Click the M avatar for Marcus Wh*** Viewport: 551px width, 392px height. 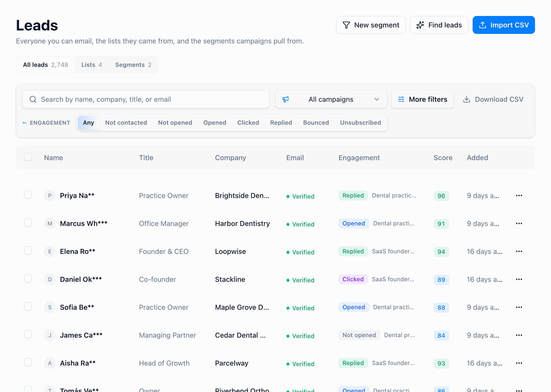pos(50,224)
